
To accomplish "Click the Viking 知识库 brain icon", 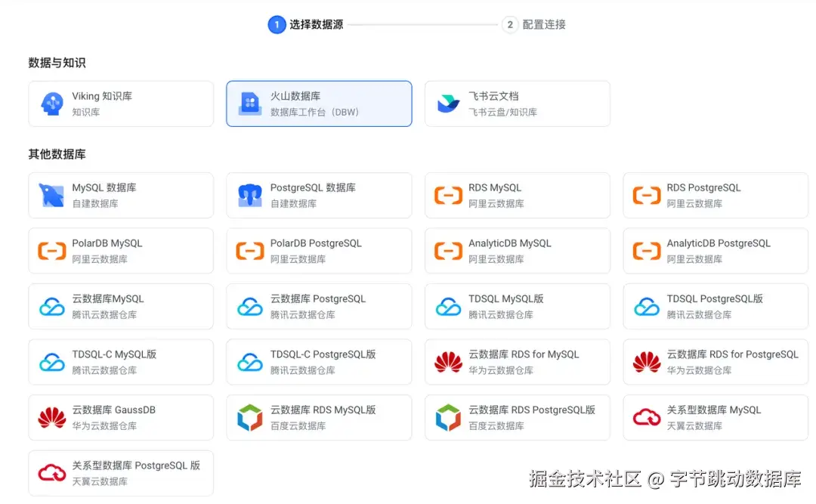I will pos(52,104).
